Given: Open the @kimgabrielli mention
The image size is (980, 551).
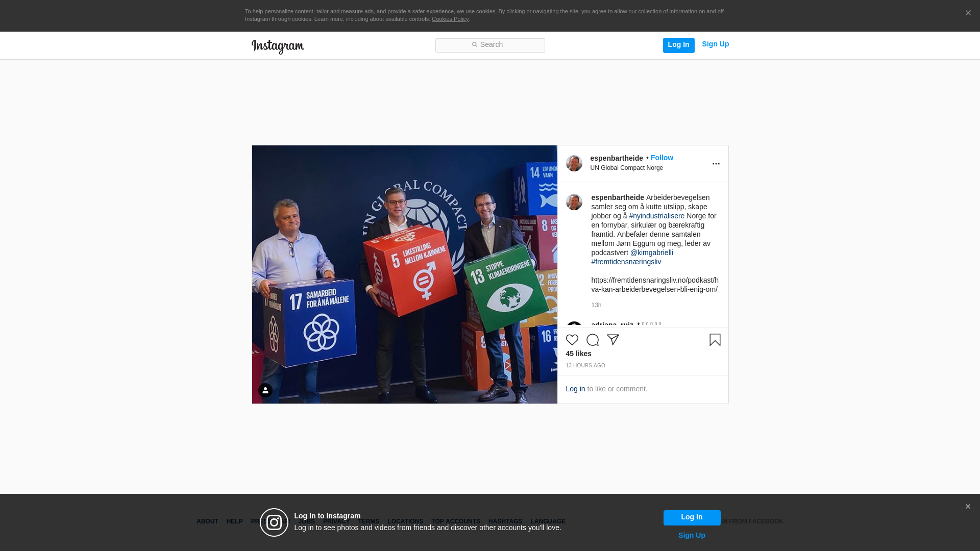Looking at the screenshot, I should coord(651,253).
